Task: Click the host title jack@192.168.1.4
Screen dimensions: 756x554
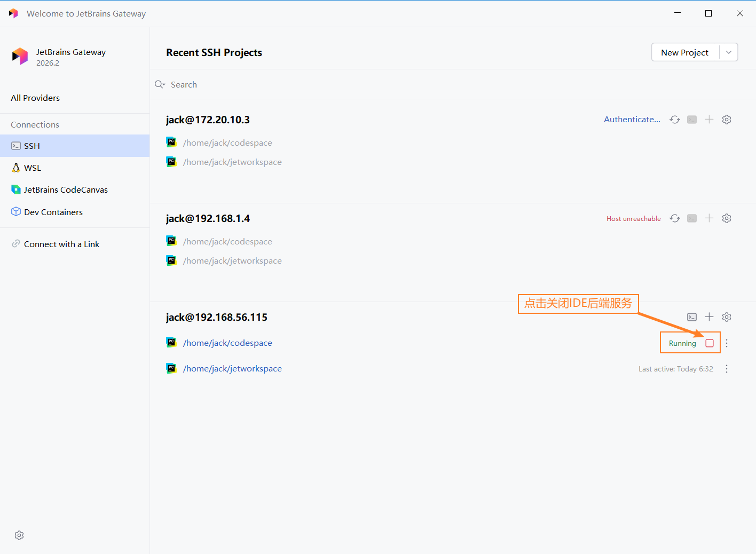Action: 208,218
